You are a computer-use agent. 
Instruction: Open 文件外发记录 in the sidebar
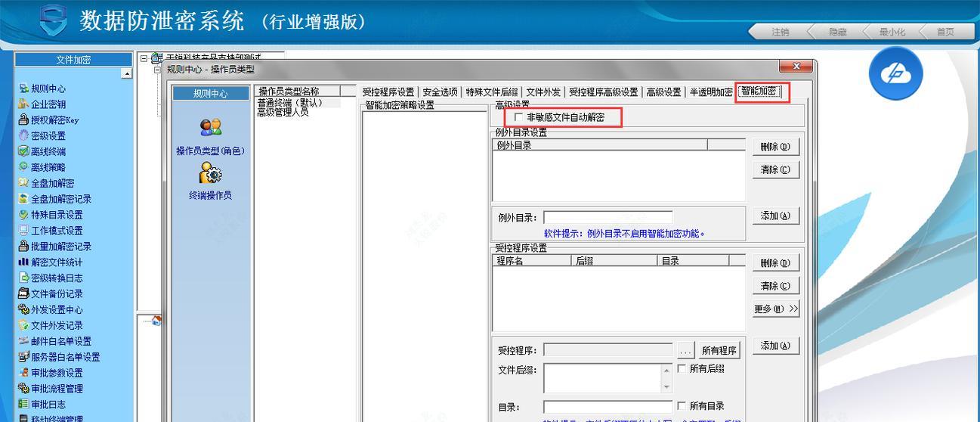click(x=51, y=326)
